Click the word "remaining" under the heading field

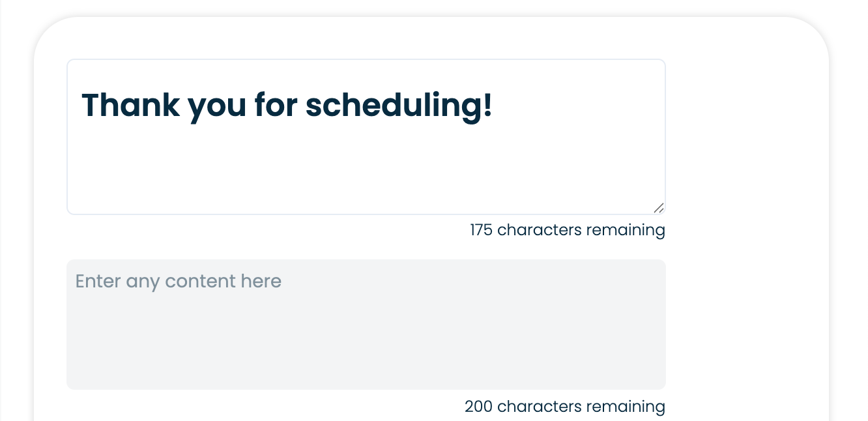[626, 230]
